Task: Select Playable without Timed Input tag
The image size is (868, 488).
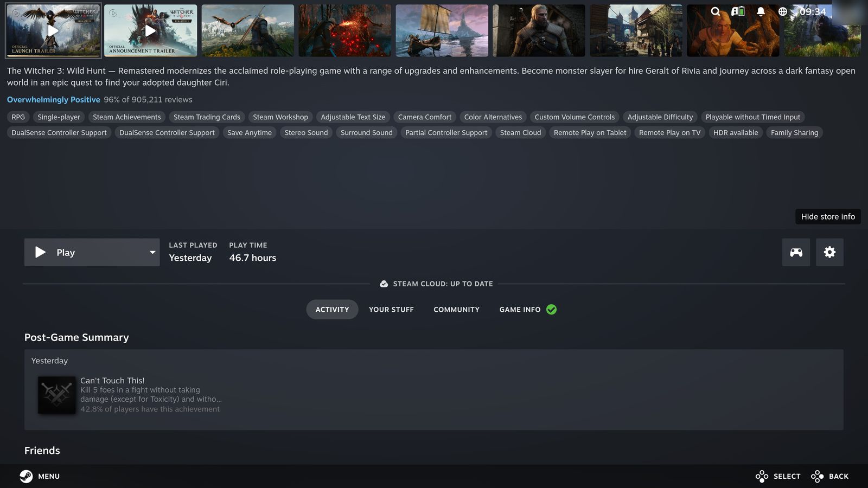Action: pos(752,117)
